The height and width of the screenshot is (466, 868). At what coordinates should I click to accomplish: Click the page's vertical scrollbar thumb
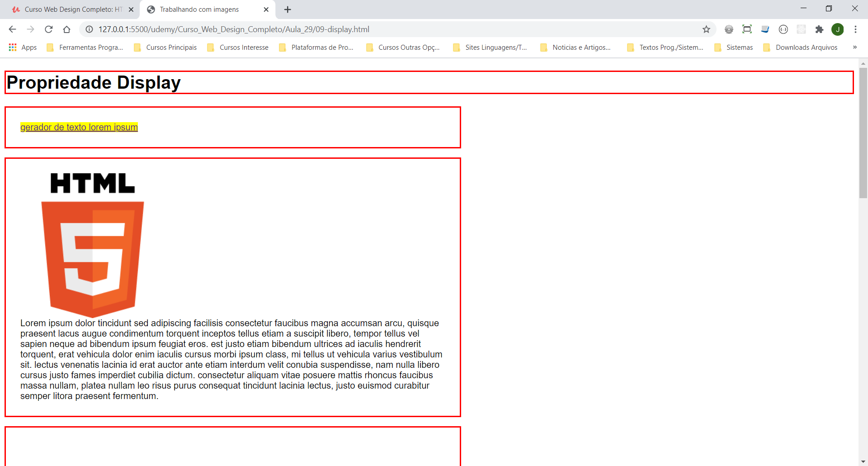point(863,133)
